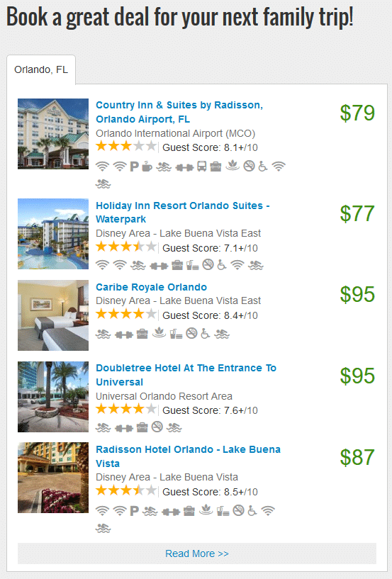Screen dimensions: 392x579
Task: Click the fitness dumbbell icon under Radisson Hotel Orlando
Action: click(x=170, y=512)
